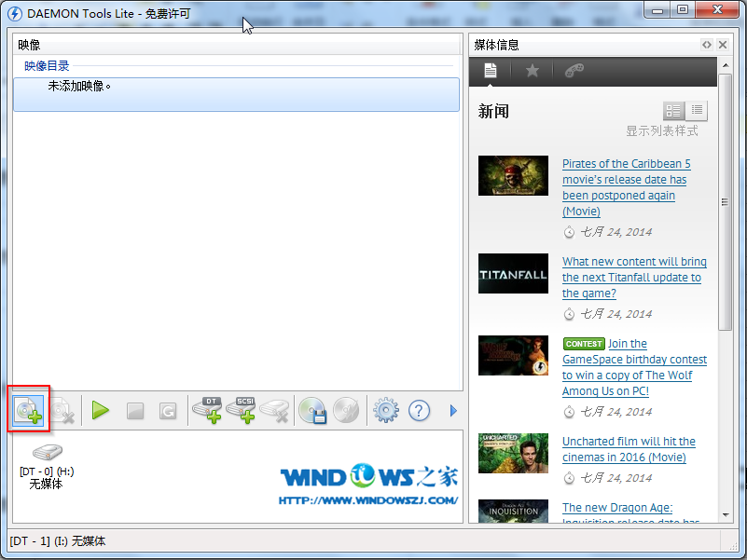Click the Pirates of the Caribbean thumbnail
The width and height of the screenshot is (747, 560).
pos(513,175)
